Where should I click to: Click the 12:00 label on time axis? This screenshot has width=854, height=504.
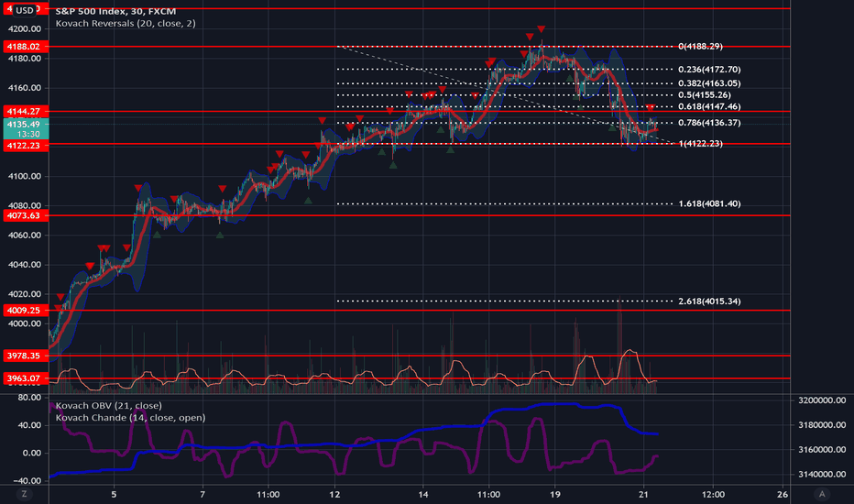[713, 494]
